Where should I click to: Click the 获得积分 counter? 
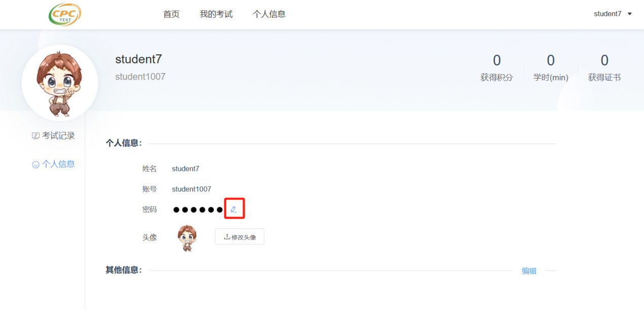coord(497,68)
